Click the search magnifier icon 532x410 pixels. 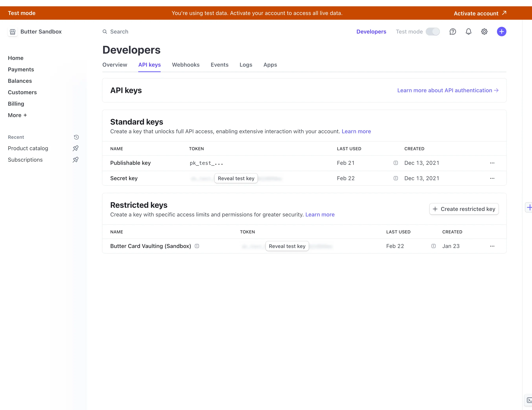[105, 32]
